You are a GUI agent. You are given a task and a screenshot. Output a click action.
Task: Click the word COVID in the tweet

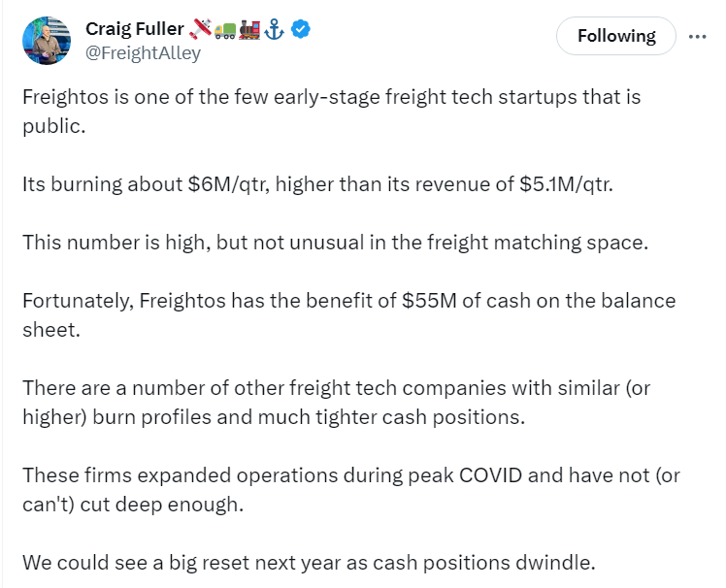coord(490,475)
